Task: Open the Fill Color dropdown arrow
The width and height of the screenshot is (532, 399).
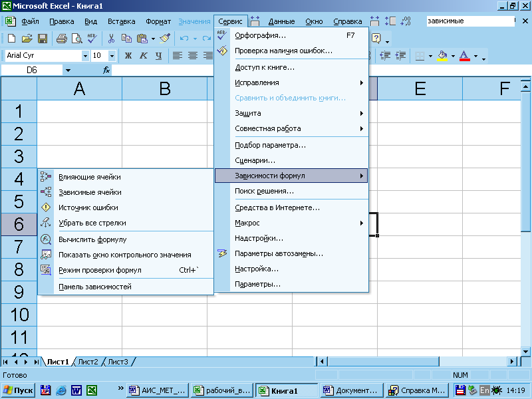Action: coord(453,56)
